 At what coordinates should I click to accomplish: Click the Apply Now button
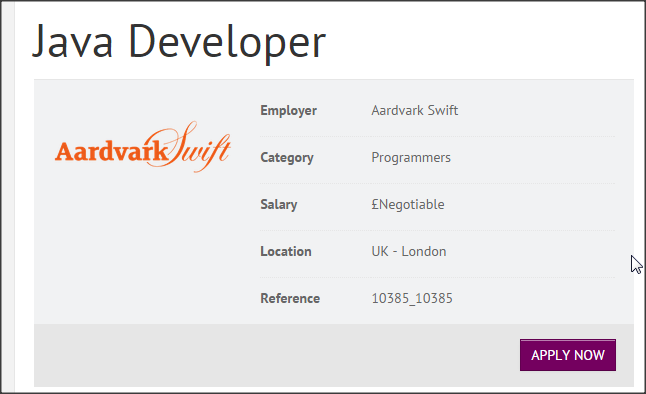(x=568, y=355)
